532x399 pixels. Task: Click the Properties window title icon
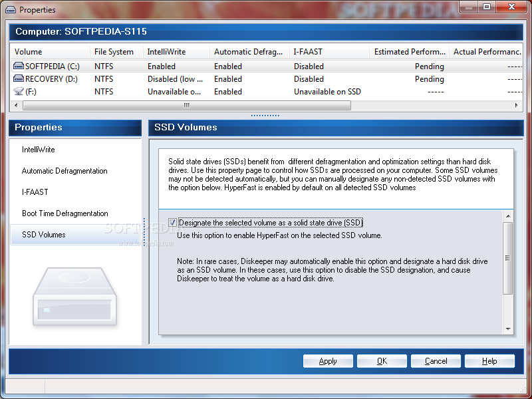click(x=11, y=10)
